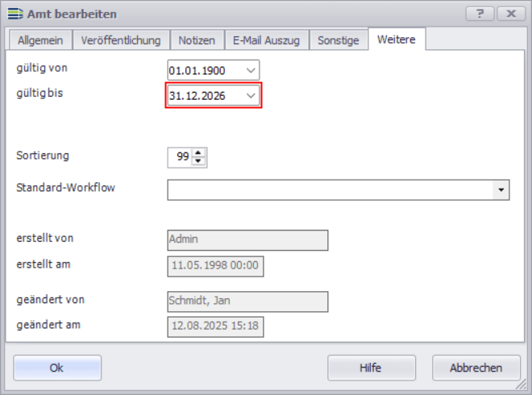Expand the Standard-Workflow dropdown arrow
532x395 pixels.
[x=501, y=189]
